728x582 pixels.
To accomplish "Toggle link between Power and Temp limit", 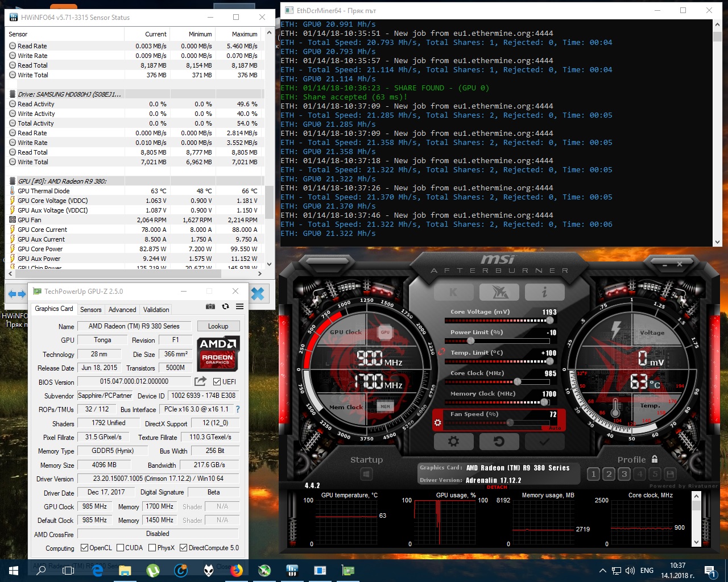I will tap(441, 352).
